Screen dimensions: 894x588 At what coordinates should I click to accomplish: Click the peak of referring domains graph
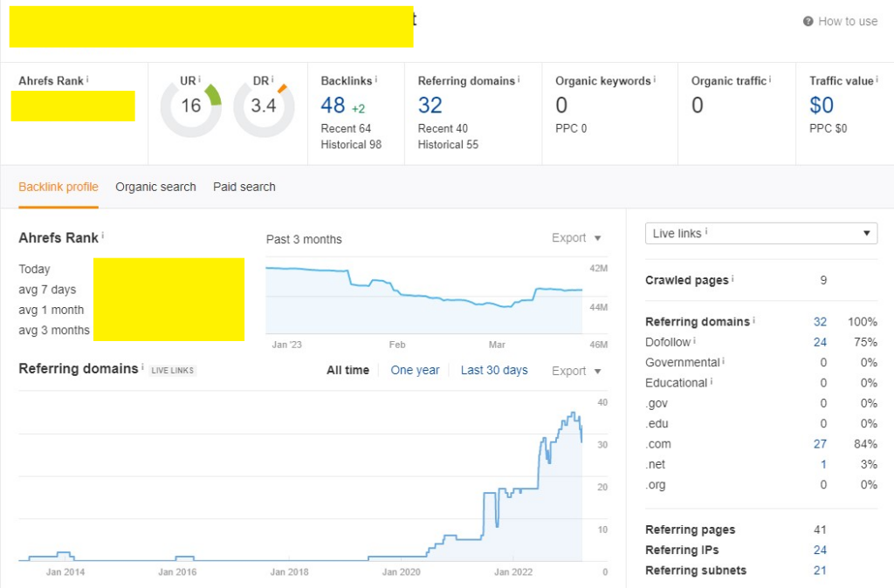[573, 413]
